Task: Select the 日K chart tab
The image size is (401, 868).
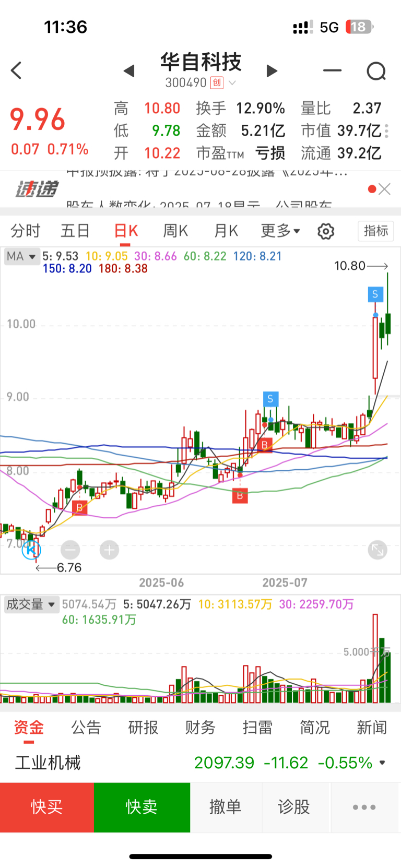Action: (x=126, y=231)
